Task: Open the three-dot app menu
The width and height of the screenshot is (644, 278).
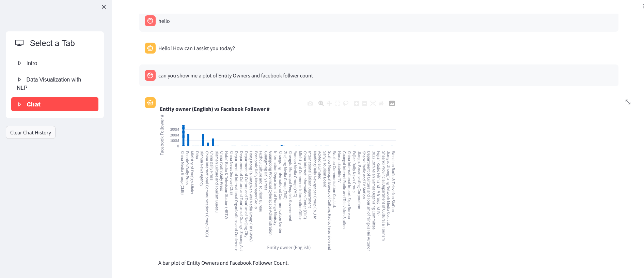Action: click(x=643, y=6)
